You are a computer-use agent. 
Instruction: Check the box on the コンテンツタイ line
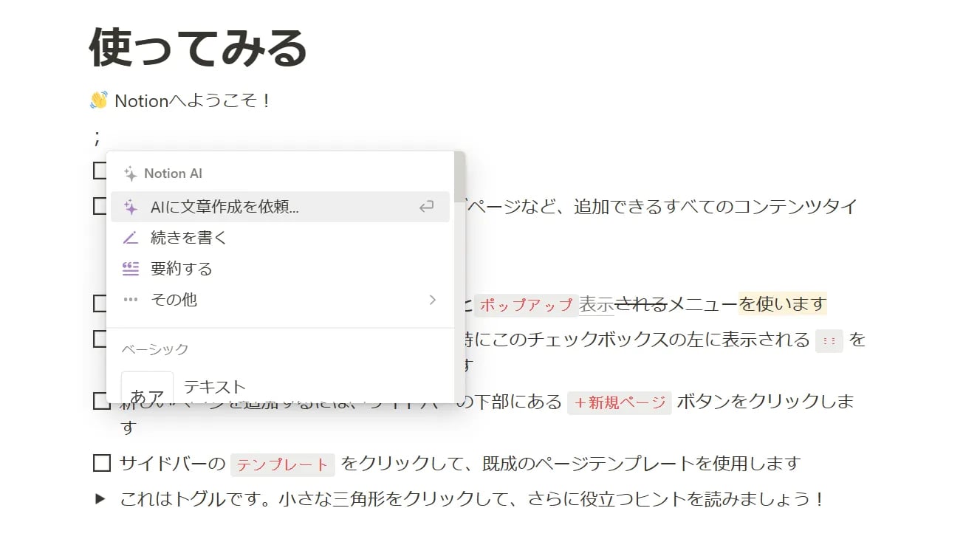pyautogui.click(x=100, y=206)
